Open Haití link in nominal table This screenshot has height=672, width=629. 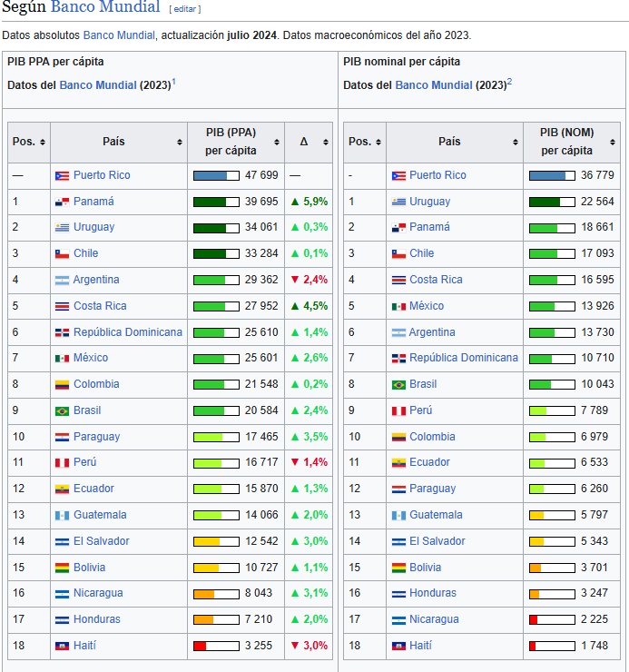421,646
